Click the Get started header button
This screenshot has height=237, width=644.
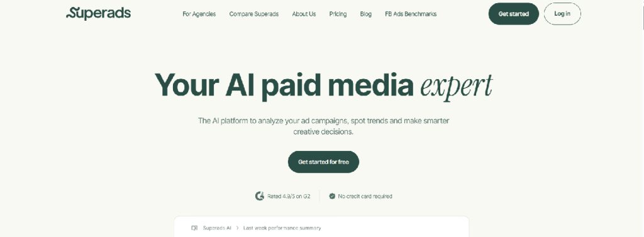coord(513,14)
